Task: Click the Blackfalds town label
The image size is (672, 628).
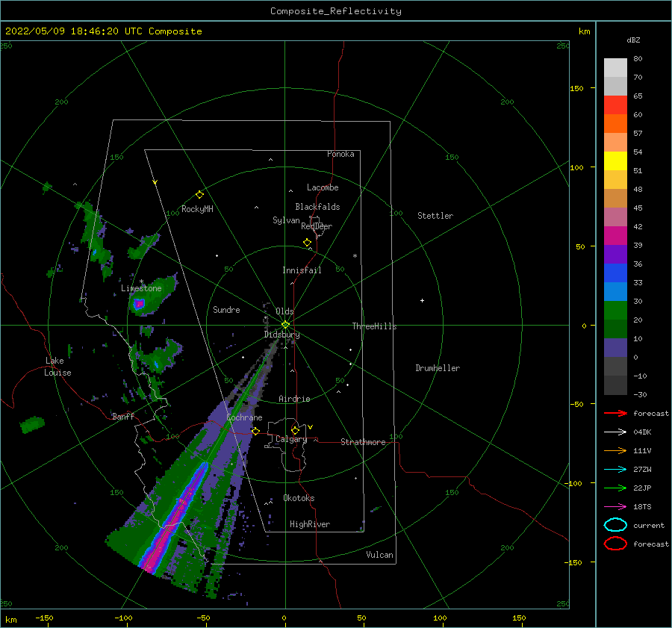Action: tap(317, 207)
